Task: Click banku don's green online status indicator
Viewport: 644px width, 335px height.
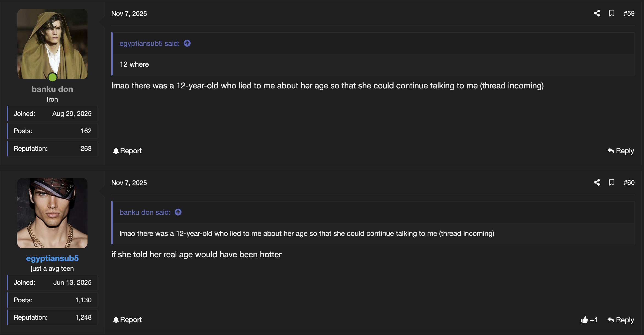Action: [52, 77]
